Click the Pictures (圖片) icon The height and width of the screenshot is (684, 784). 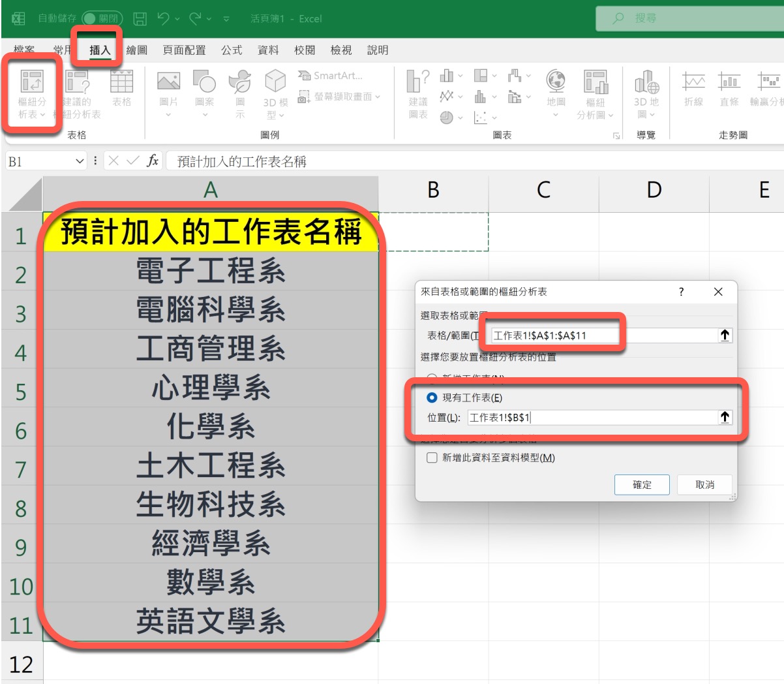pos(168,84)
